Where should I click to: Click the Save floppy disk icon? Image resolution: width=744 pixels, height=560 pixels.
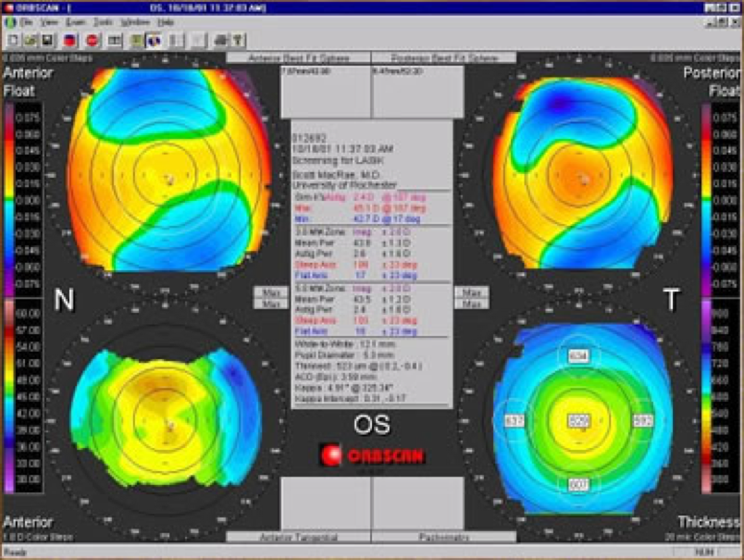pyautogui.click(x=47, y=41)
